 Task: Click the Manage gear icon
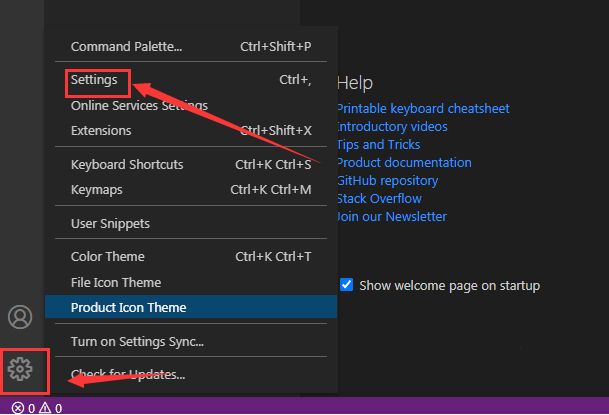20,371
